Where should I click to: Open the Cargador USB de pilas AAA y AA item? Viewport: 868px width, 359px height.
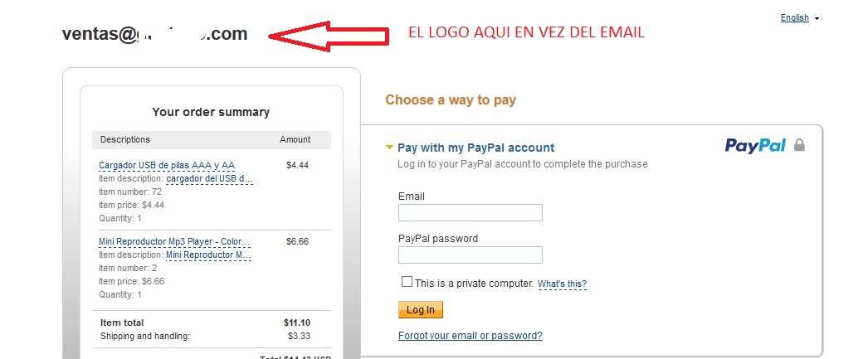pos(167,165)
